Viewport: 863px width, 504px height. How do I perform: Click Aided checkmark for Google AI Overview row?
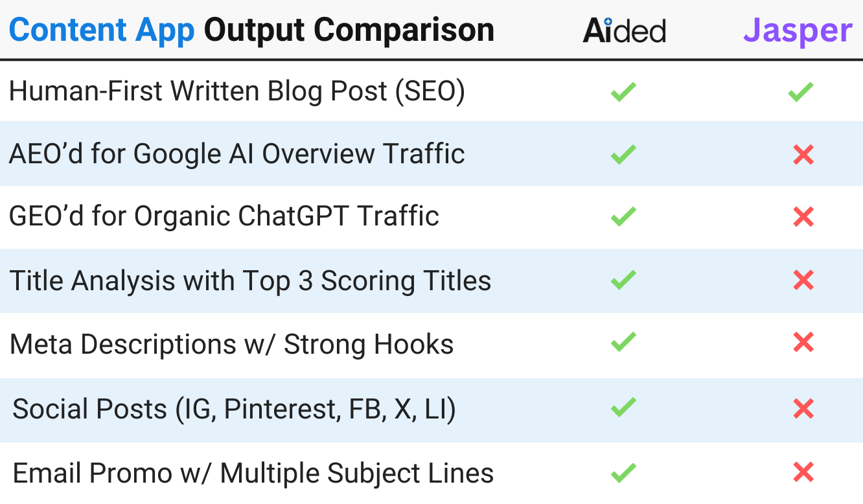[x=623, y=155]
